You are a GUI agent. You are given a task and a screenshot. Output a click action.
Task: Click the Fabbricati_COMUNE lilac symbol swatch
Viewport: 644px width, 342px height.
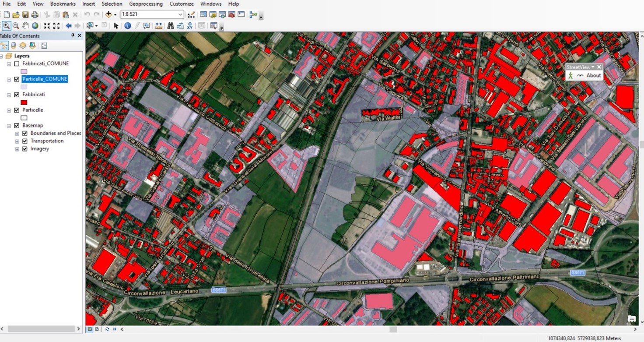pos(24,71)
